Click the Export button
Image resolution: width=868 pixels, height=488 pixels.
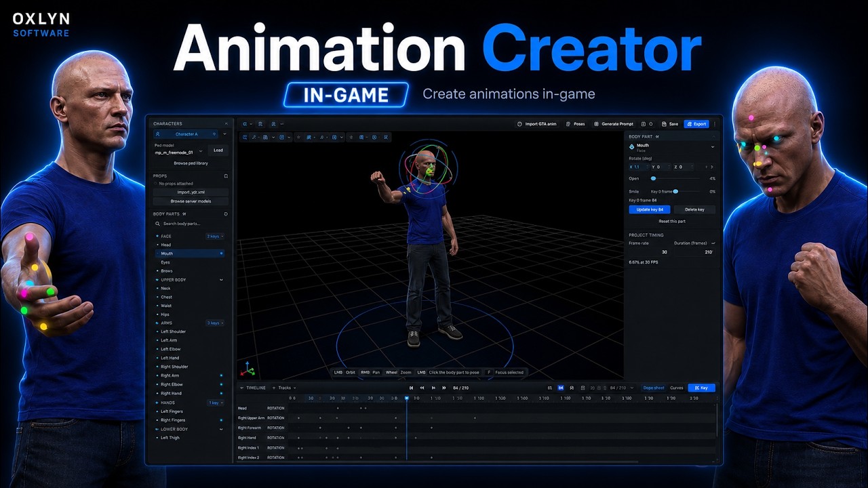point(696,124)
